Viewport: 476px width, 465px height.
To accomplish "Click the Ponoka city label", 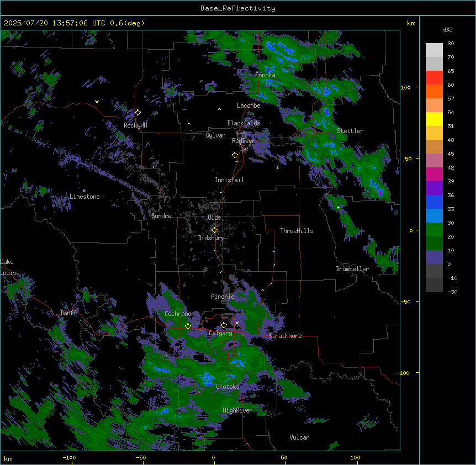I will tap(265, 75).
